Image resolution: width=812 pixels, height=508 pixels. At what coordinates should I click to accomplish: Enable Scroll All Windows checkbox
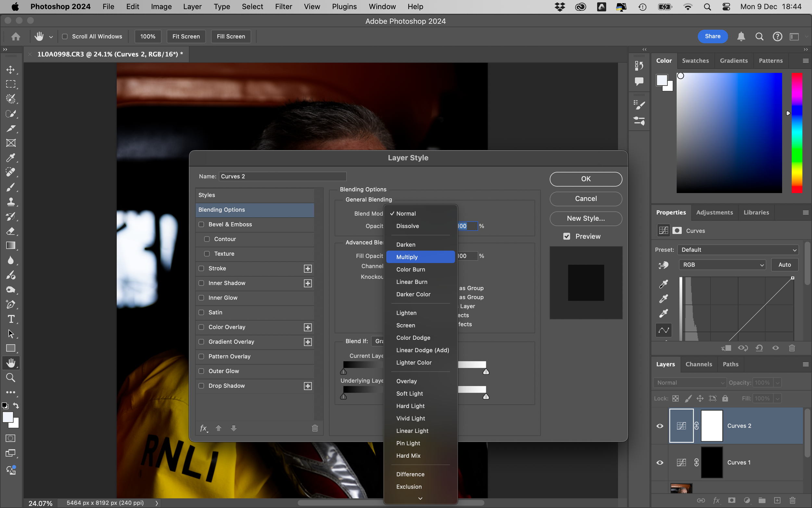tap(65, 36)
